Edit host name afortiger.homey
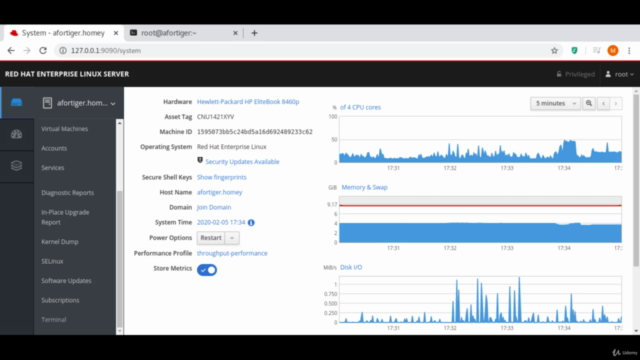The height and width of the screenshot is (360, 640). (x=219, y=192)
